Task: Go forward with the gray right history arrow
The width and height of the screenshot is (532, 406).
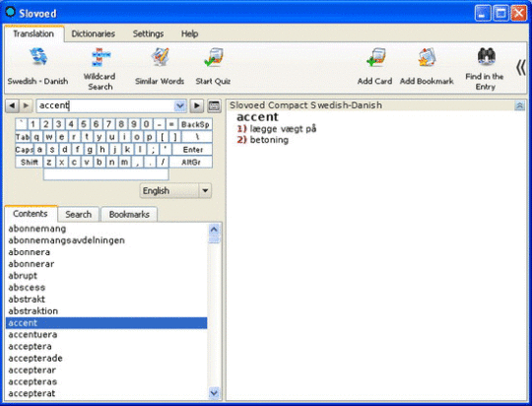Action: click(x=26, y=105)
